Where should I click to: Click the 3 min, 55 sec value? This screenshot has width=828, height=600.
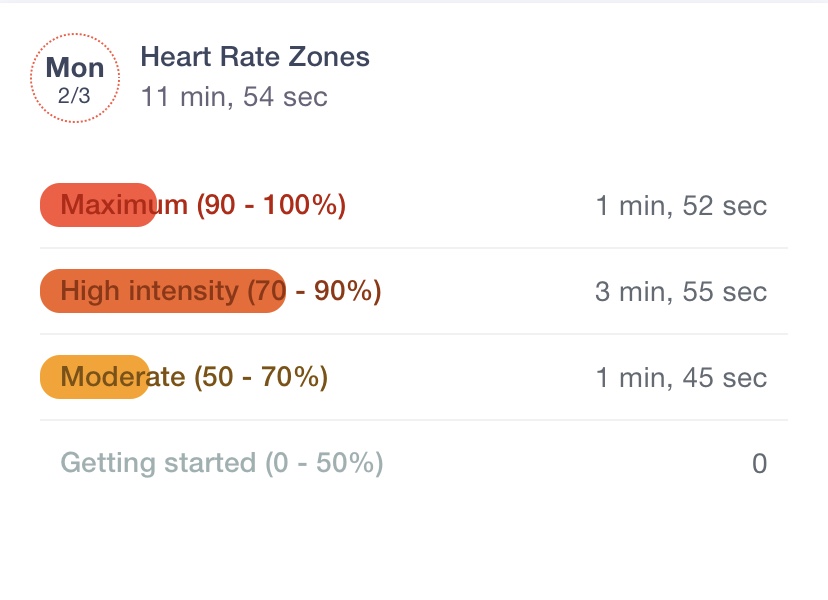pos(681,292)
